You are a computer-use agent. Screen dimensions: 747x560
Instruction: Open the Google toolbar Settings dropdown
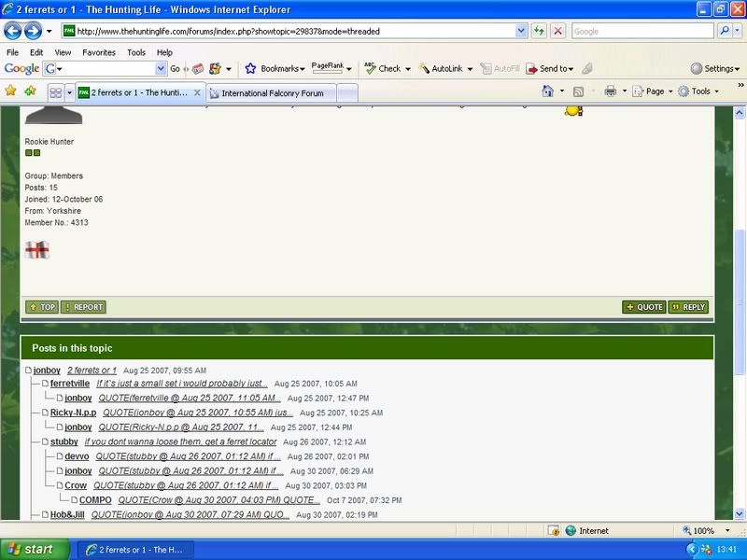[715, 68]
